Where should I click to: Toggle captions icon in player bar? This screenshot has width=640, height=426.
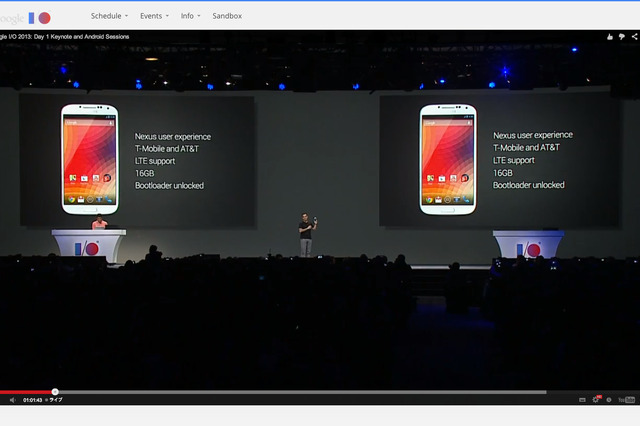tap(582, 400)
